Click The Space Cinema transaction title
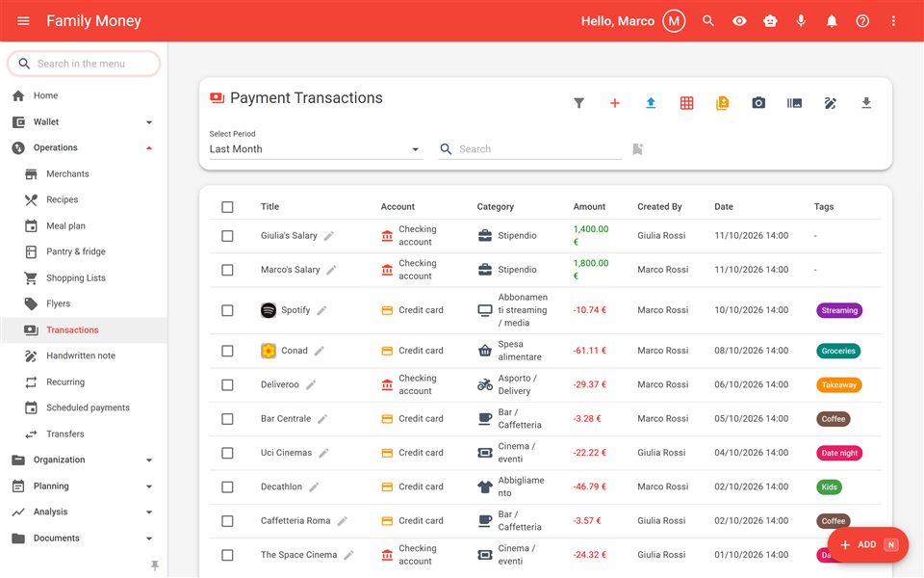924x578 pixels. (x=298, y=555)
